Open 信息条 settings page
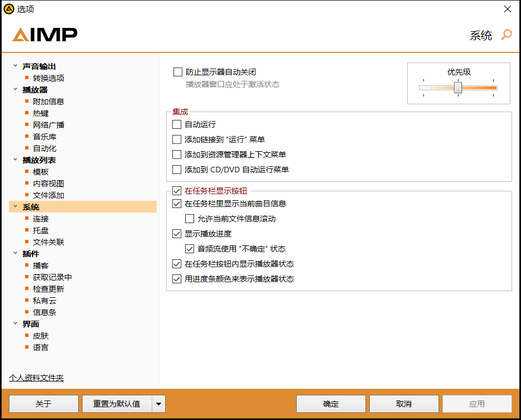 [45, 312]
